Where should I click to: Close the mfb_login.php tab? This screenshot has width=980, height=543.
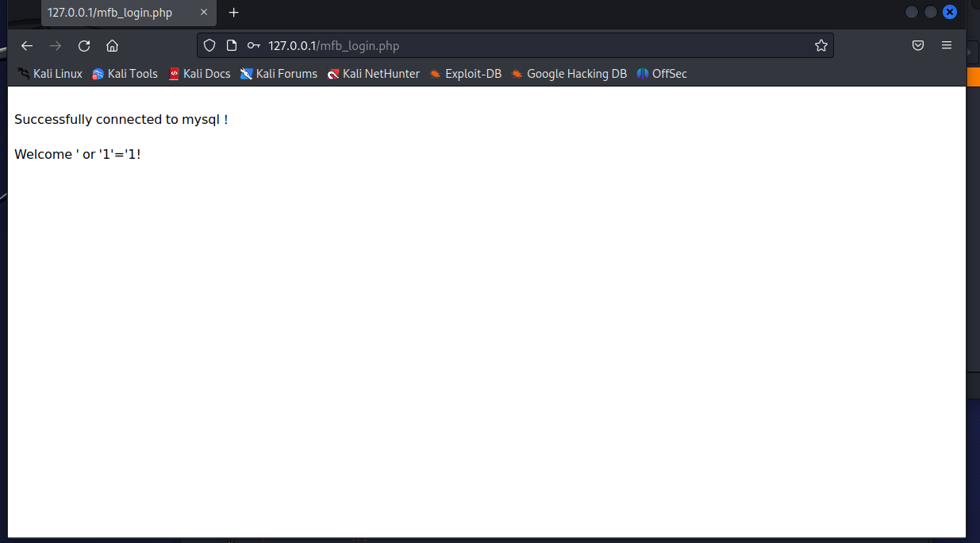tap(204, 13)
